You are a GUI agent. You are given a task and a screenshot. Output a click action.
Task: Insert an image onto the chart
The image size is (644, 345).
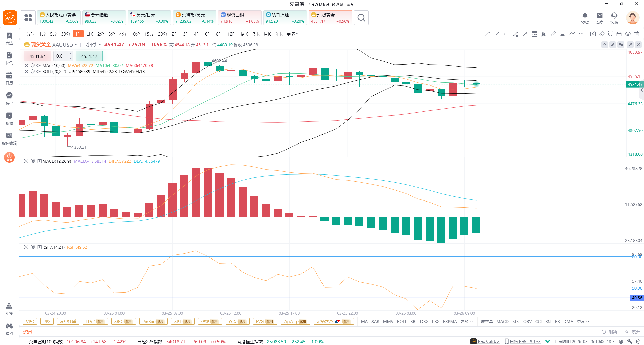pos(563,34)
